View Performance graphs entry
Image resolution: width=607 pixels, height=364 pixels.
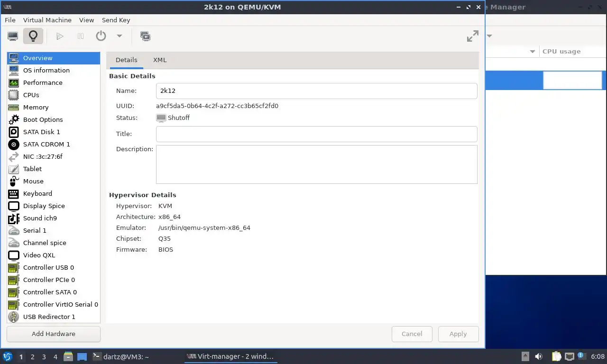54,82
